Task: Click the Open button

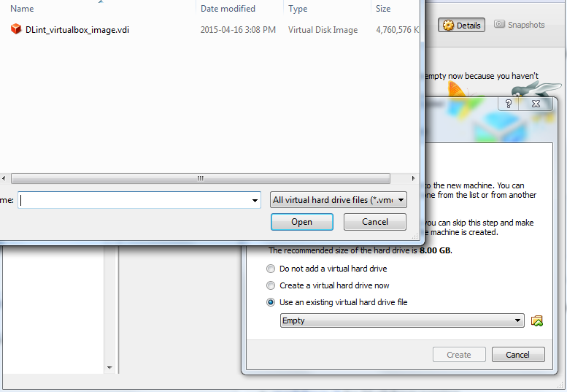Action: [302, 222]
